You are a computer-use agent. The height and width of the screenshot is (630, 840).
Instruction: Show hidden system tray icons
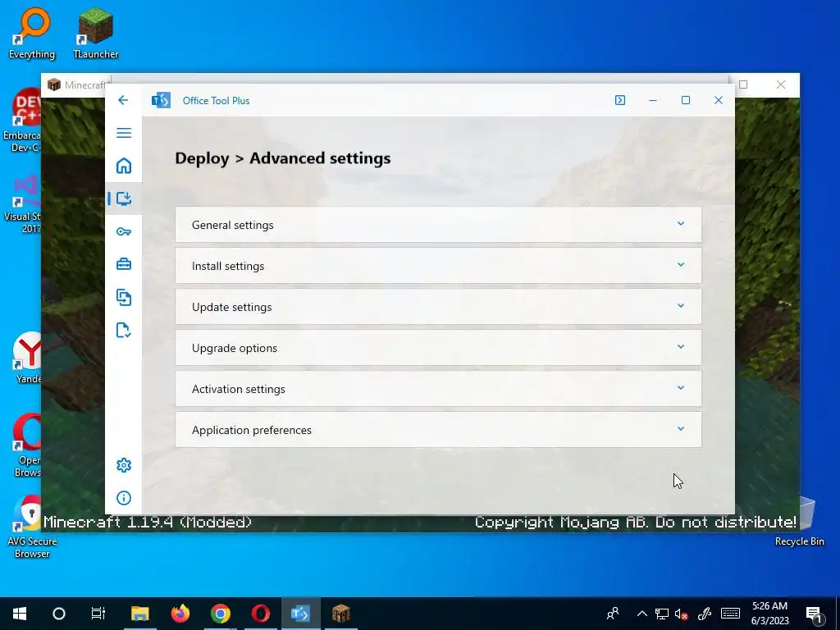pyautogui.click(x=641, y=614)
